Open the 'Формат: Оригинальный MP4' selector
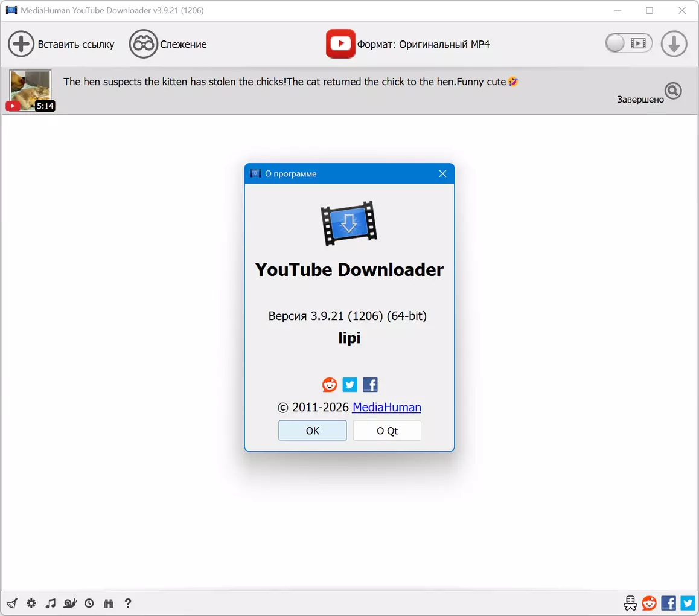The height and width of the screenshot is (616, 699). click(x=423, y=44)
